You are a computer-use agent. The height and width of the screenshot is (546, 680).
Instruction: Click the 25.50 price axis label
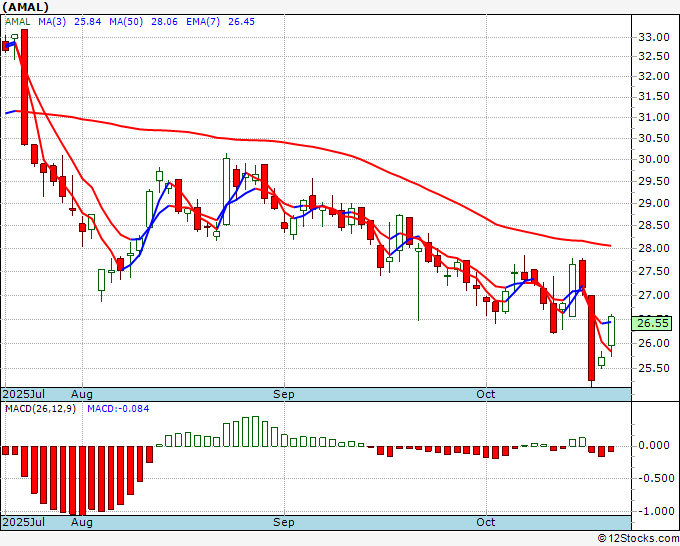654,368
